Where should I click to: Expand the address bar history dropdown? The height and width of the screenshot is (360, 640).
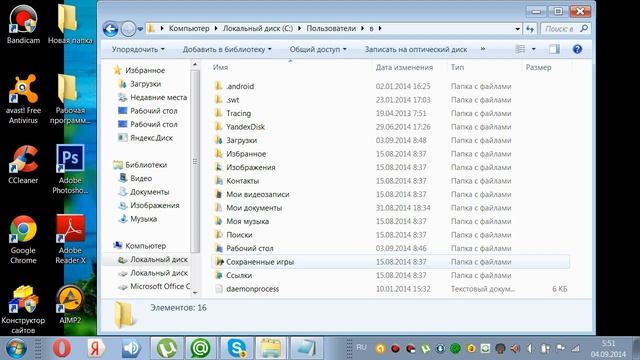(x=518, y=29)
